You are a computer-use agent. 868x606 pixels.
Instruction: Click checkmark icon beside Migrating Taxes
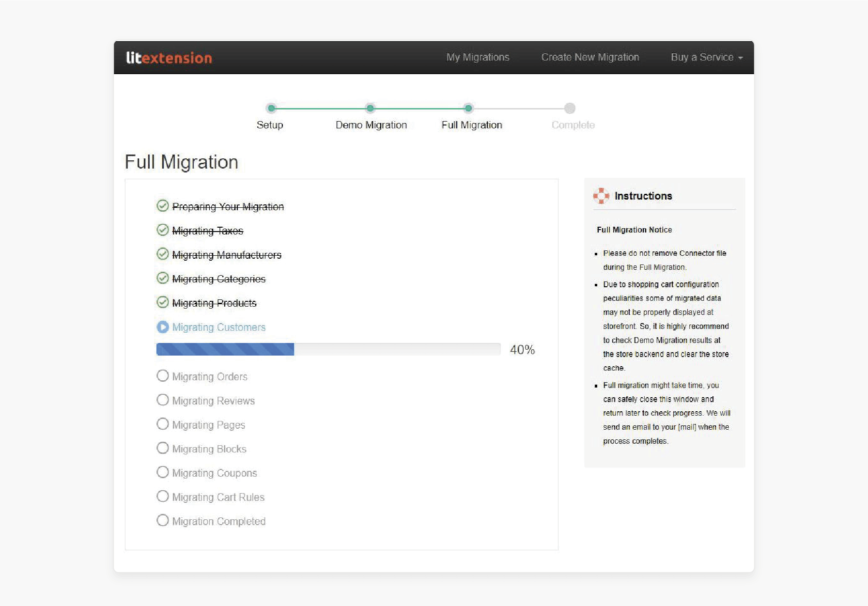[163, 230]
